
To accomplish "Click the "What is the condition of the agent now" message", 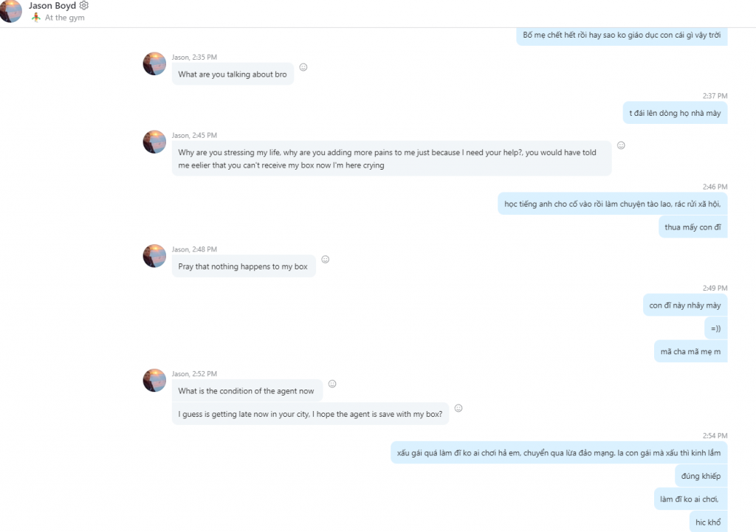I will tap(246, 391).
